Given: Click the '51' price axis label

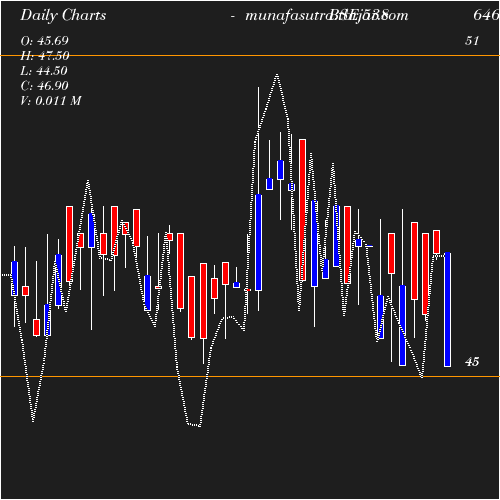Looking at the screenshot, I should tap(472, 41).
